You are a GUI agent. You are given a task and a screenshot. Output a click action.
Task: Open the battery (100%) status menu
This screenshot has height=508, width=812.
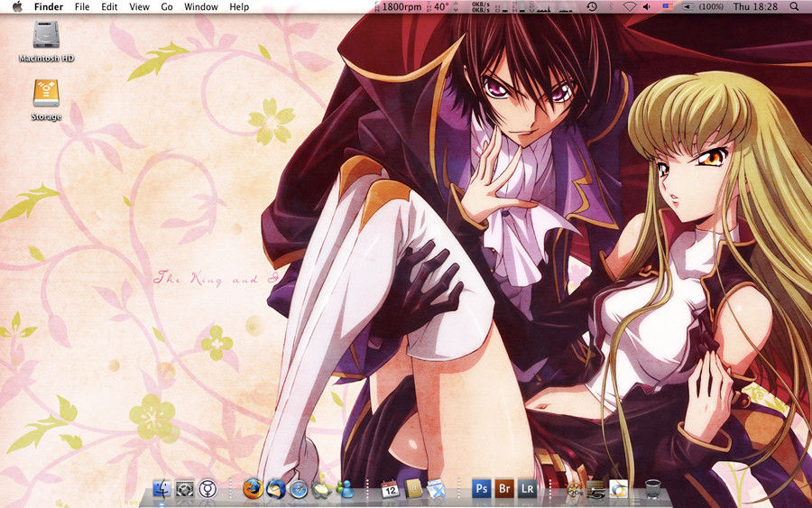703,6
